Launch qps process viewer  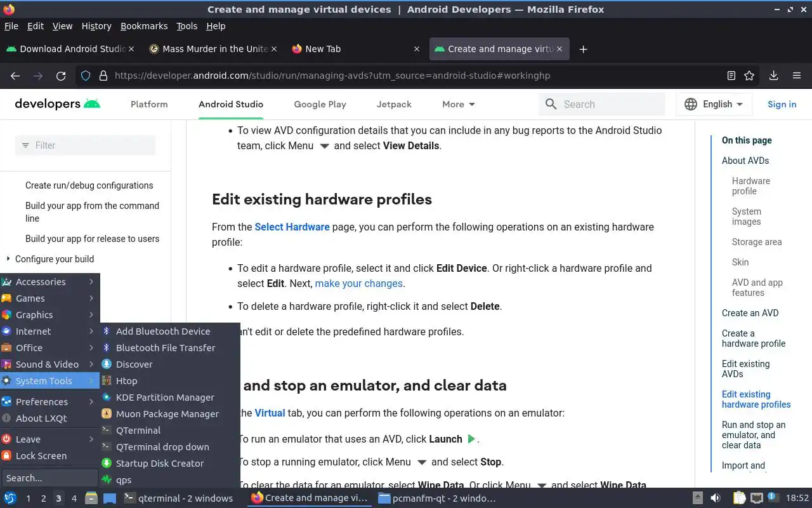click(170, 480)
